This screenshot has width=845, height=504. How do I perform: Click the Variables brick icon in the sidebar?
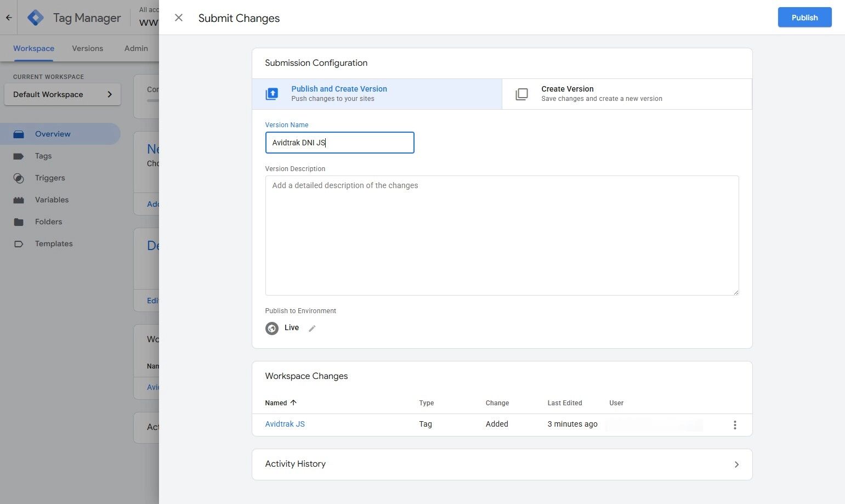(19, 200)
